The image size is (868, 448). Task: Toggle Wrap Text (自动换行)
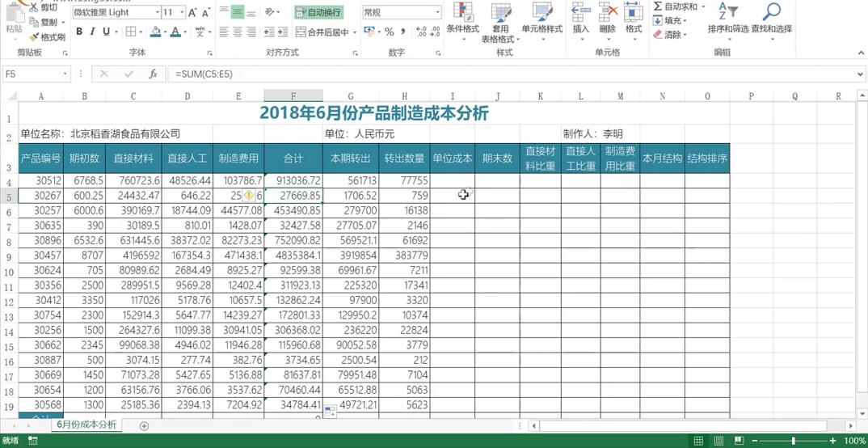click(318, 11)
